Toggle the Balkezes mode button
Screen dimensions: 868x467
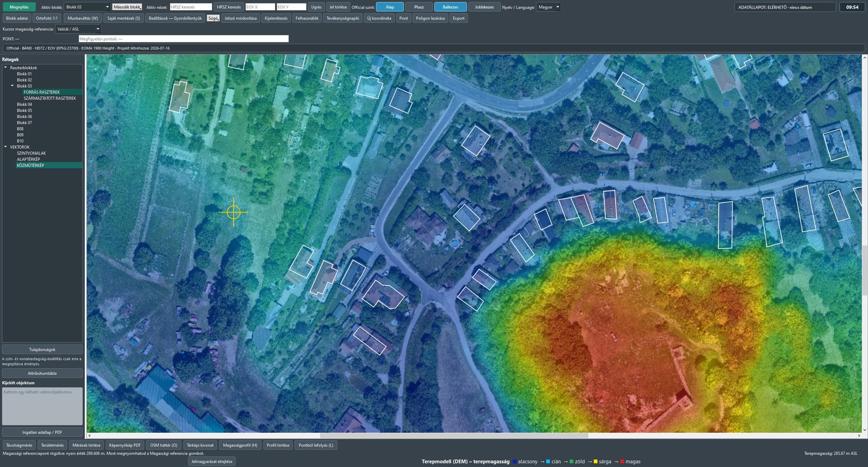click(x=450, y=7)
